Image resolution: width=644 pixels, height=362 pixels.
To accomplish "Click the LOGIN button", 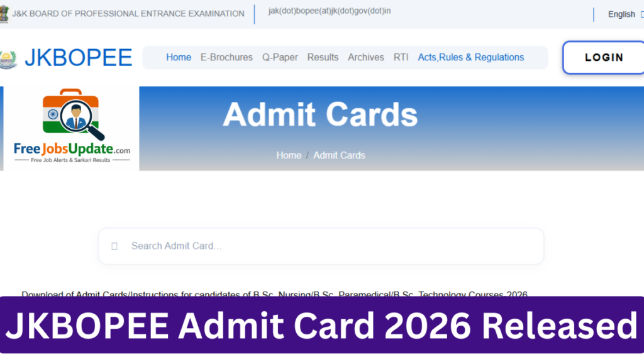I will pyautogui.click(x=603, y=57).
